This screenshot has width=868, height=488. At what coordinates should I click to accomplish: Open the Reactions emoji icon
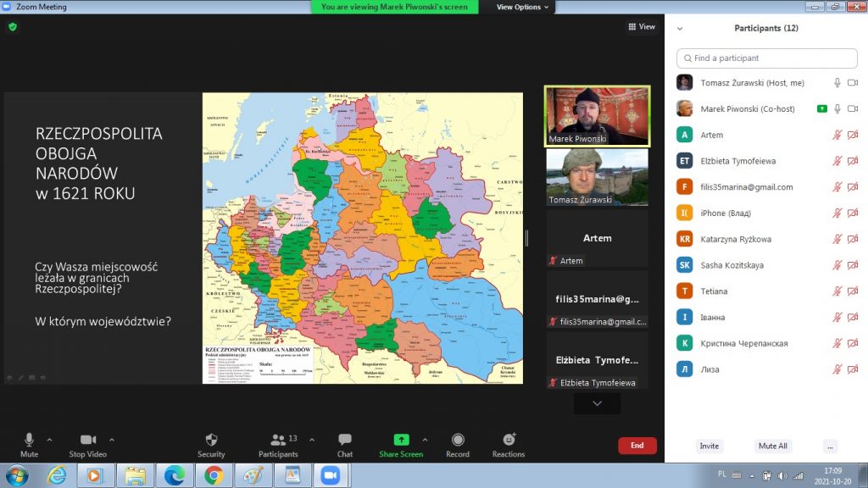pos(509,440)
